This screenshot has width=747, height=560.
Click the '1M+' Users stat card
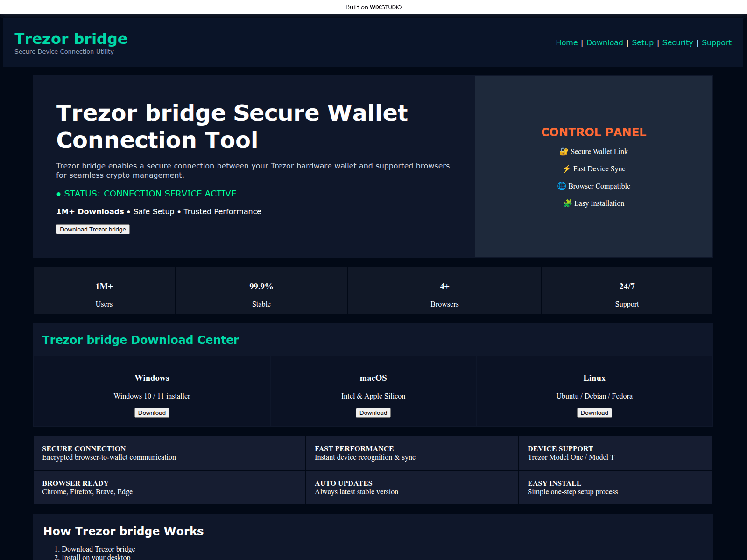point(104,291)
